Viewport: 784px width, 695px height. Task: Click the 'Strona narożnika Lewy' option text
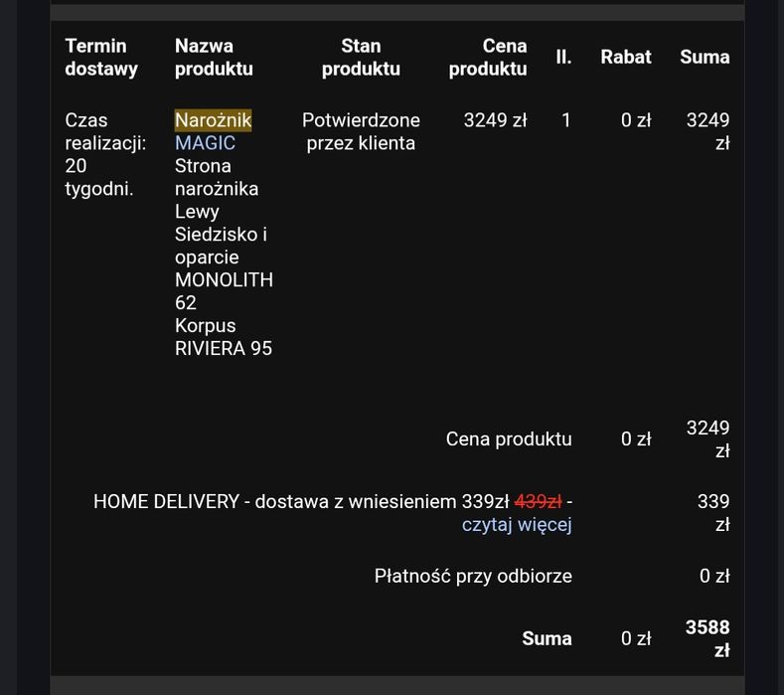tap(217, 188)
